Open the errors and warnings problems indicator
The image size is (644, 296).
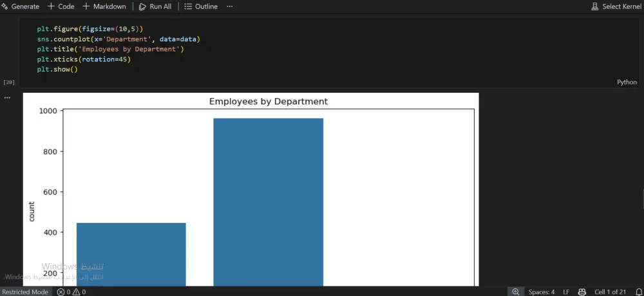(x=71, y=292)
